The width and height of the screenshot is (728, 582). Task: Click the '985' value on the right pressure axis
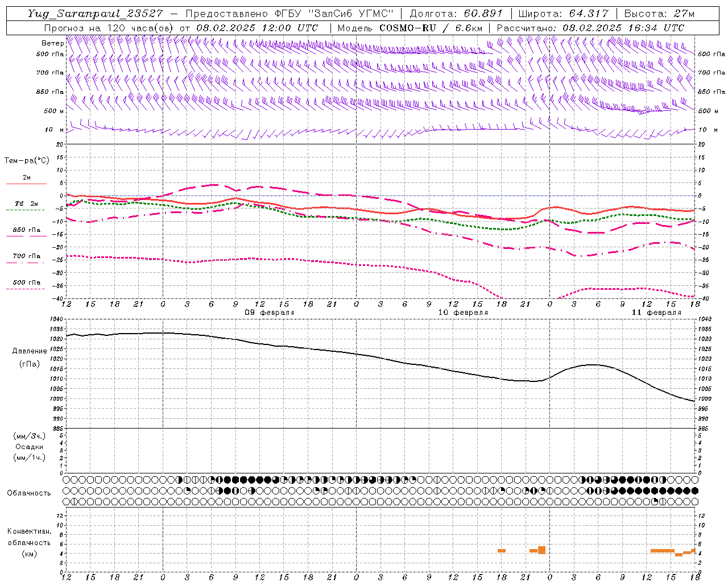704,429
